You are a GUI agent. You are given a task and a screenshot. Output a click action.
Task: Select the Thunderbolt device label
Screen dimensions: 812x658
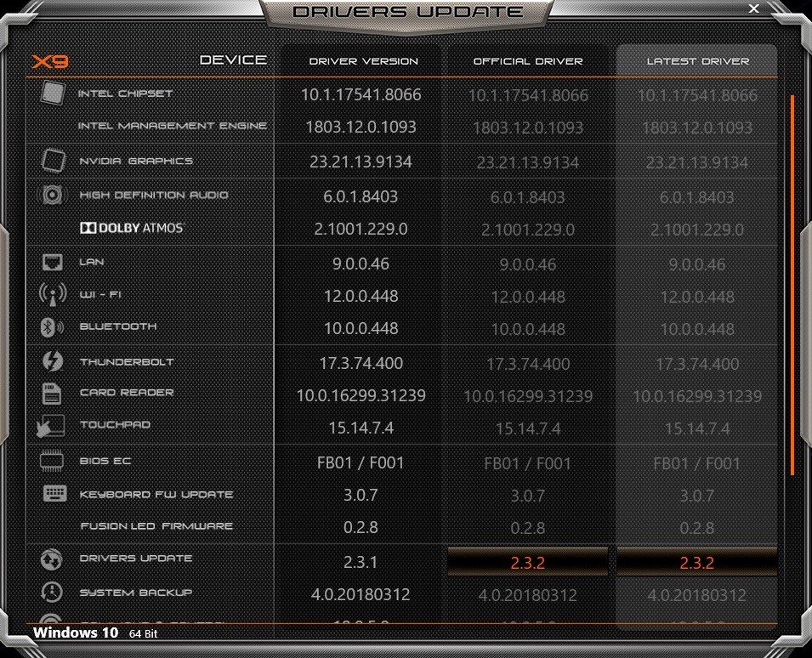[x=127, y=362]
